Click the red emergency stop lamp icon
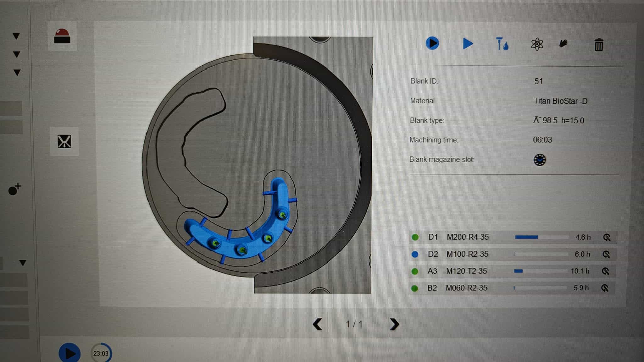The width and height of the screenshot is (644, 362). click(x=62, y=36)
